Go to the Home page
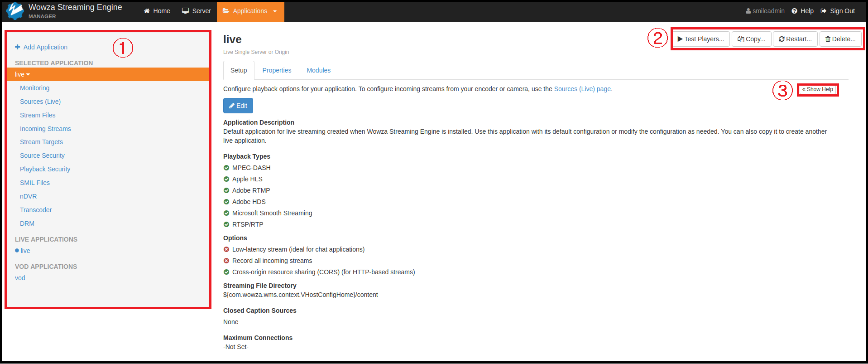868x364 pixels. pos(157,11)
